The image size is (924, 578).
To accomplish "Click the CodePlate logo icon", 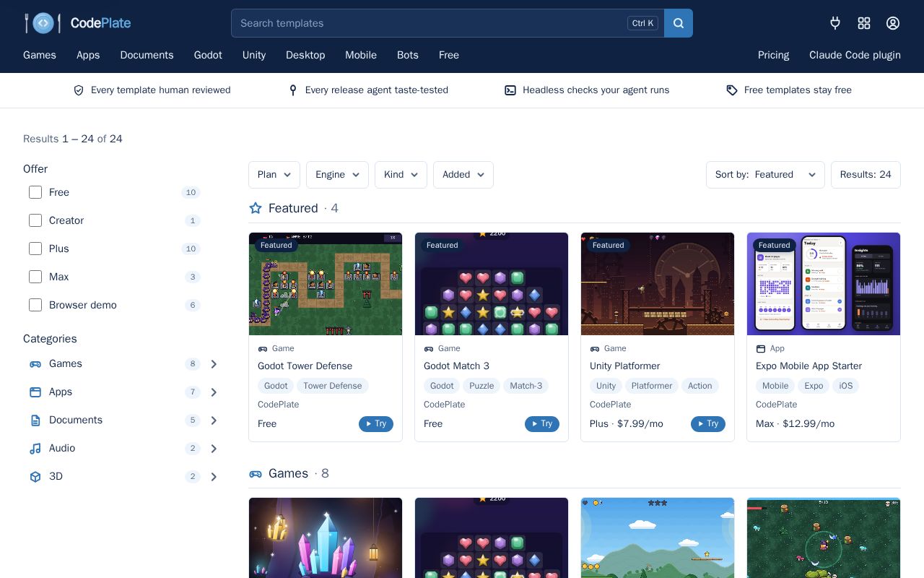I will click(43, 23).
